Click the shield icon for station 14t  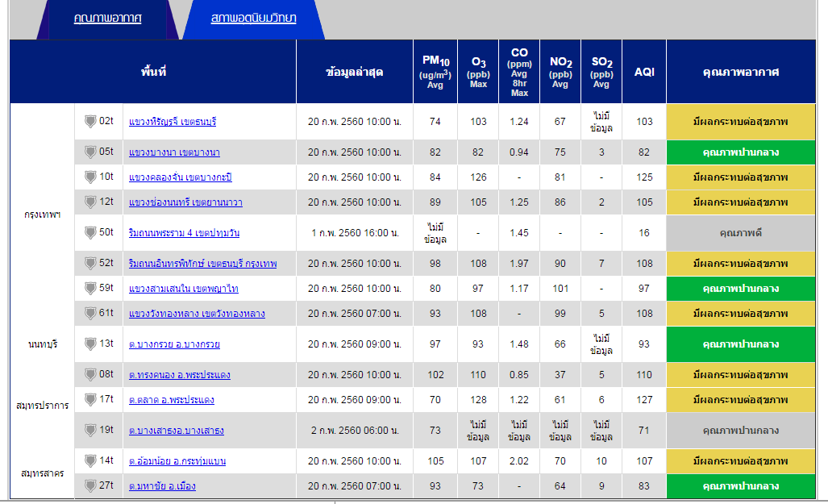coord(90,460)
